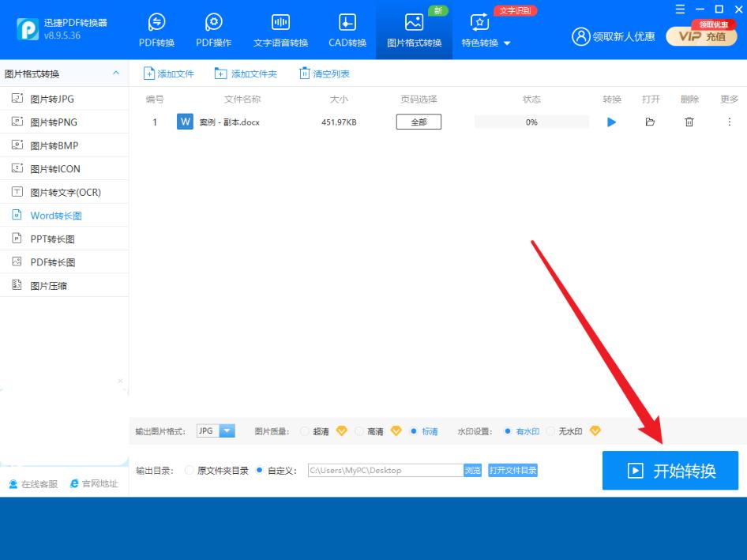Select 超清 image quality radio button

click(x=306, y=431)
